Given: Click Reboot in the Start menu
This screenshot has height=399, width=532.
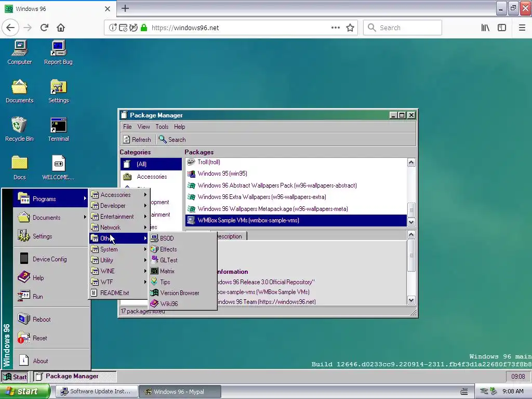Looking at the screenshot, I should pyautogui.click(x=51, y=320).
